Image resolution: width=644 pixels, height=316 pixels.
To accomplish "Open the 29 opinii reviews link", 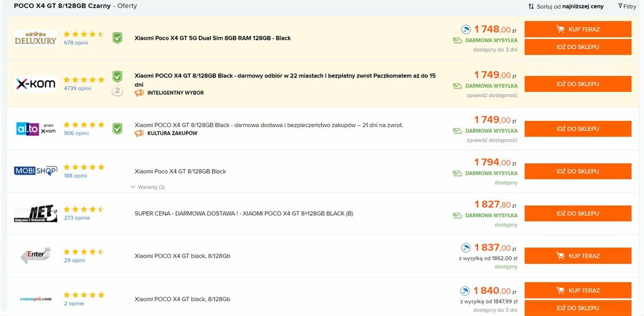I will [x=75, y=260].
